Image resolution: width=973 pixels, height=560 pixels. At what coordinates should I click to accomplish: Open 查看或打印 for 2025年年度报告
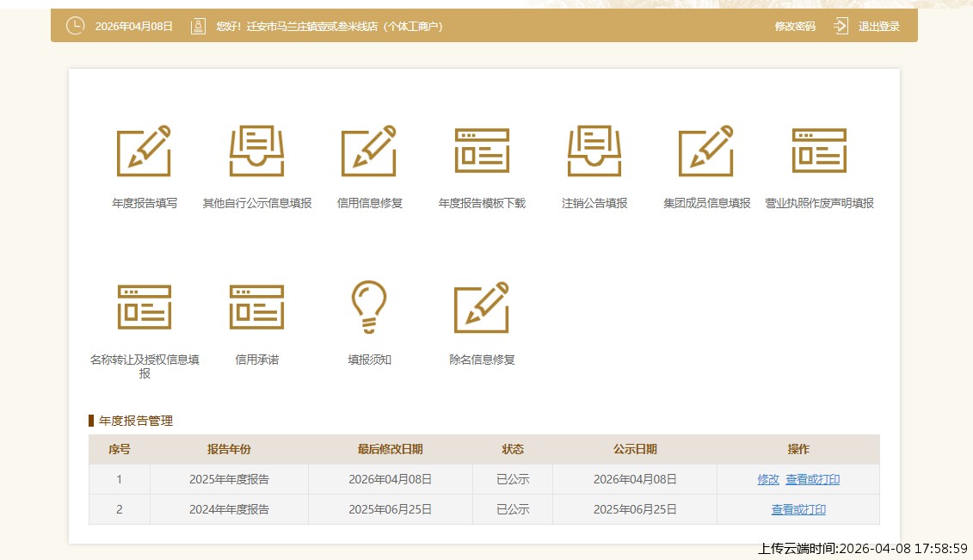click(812, 479)
